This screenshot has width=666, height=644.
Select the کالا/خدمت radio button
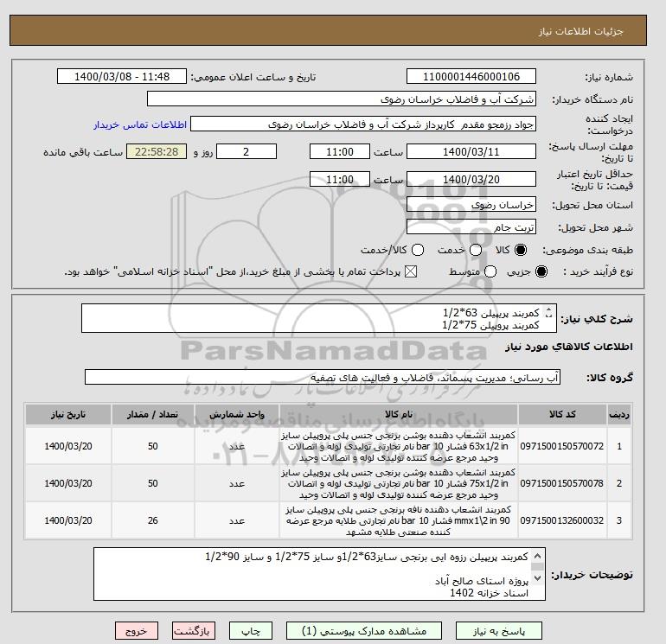click(418, 250)
